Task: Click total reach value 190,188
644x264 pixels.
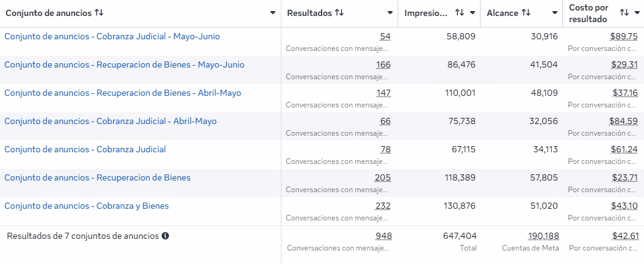Action: click(543, 236)
